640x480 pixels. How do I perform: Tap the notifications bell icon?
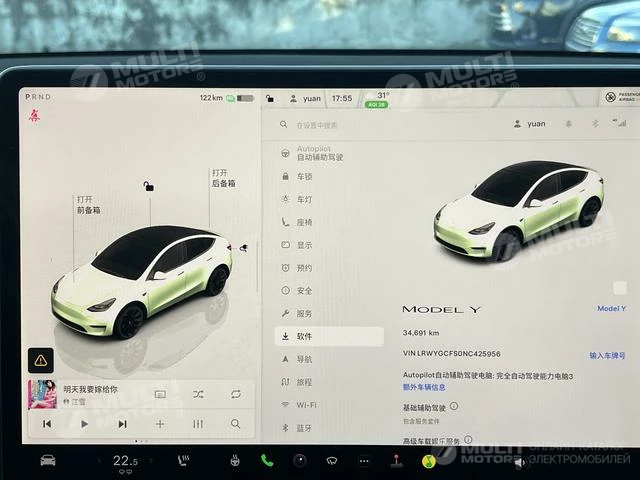(x=568, y=124)
